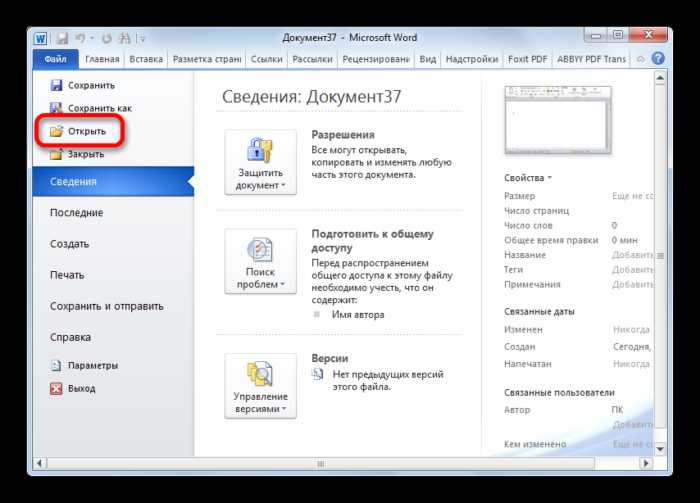Image resolution: width=700 pixels, height=503 pixels.
Task: Click the Общее время правки label
Action: (551, 240)
